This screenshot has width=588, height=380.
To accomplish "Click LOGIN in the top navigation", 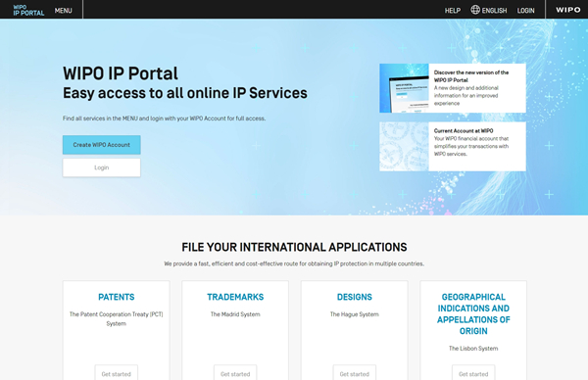I will [525, 11].
